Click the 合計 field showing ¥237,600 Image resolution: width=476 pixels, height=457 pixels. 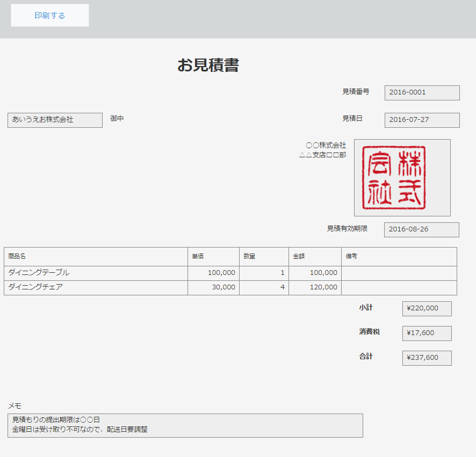point(427,358)
